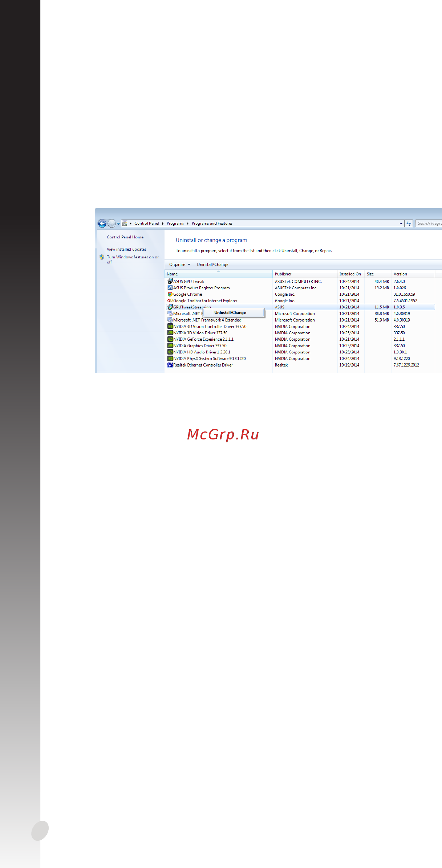Select NVIDIA PhysX System Software 9.13.1220 entry
The height and width of the screenshot is (868, 442).
[x=300, y=359]
